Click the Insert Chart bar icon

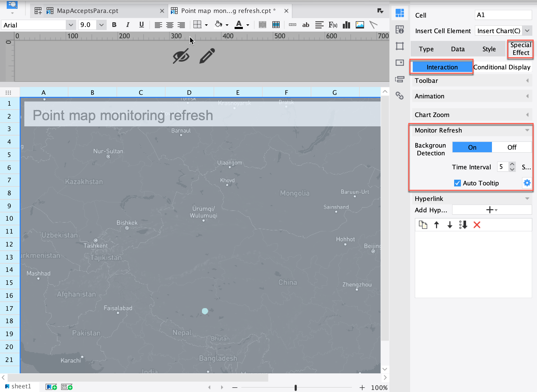(346, 25)
